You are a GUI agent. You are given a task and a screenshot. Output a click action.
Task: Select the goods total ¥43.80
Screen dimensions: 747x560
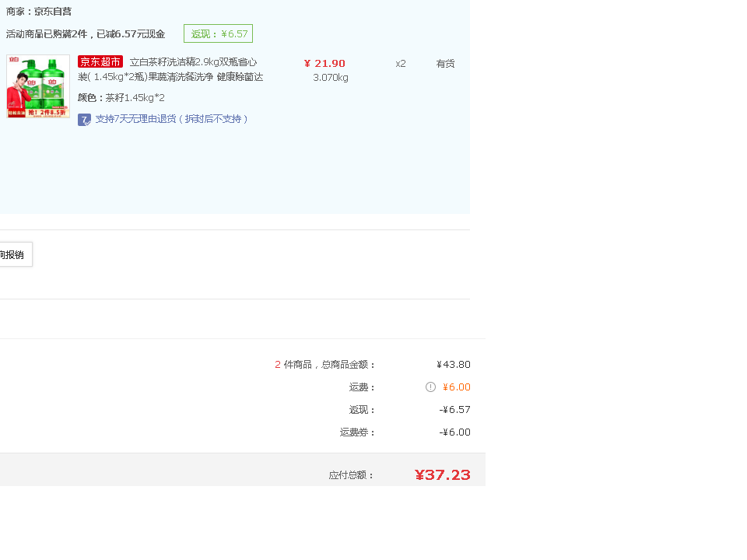pyautogui.click(x=454, y=365)
